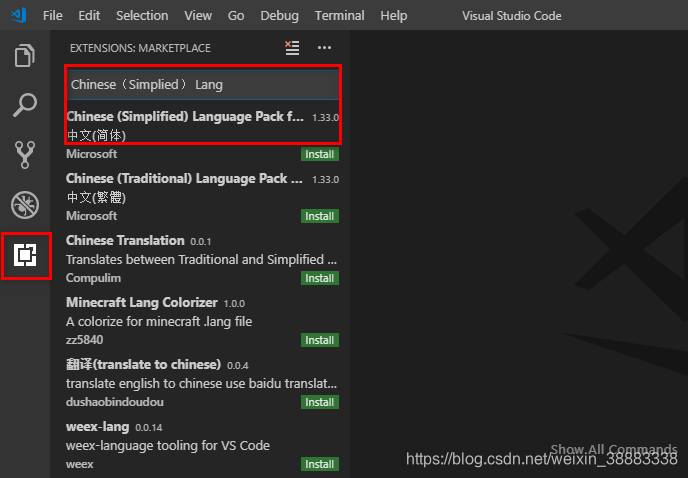Select the weex-lang extension title
This screenshot has height=478, width=688.
pyautogui.click(x=97, y=427)
